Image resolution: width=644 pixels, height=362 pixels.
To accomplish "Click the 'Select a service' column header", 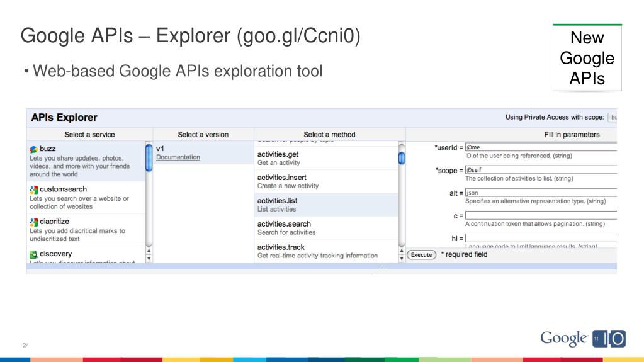I will pyautogui.click(x=89, y=134).
